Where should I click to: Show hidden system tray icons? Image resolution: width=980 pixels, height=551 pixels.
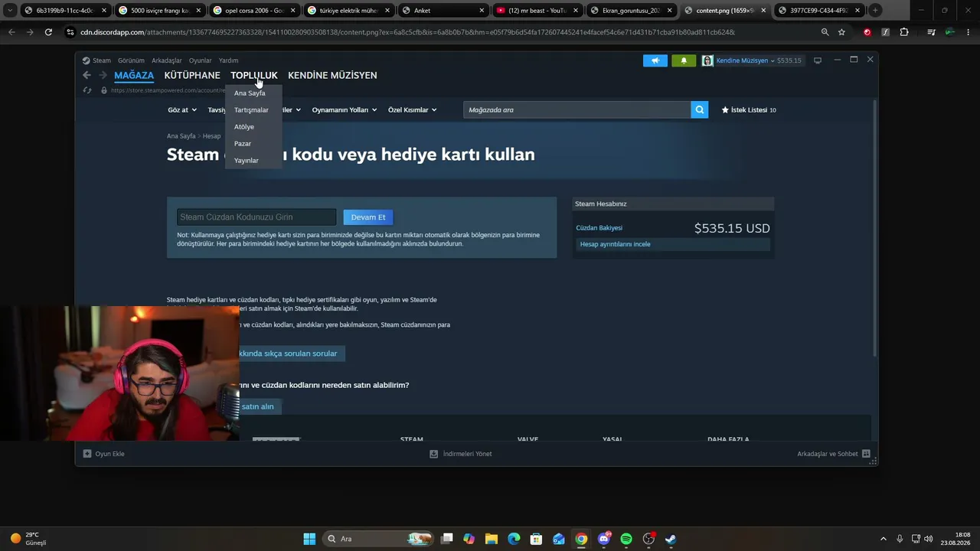coord(883,539)
